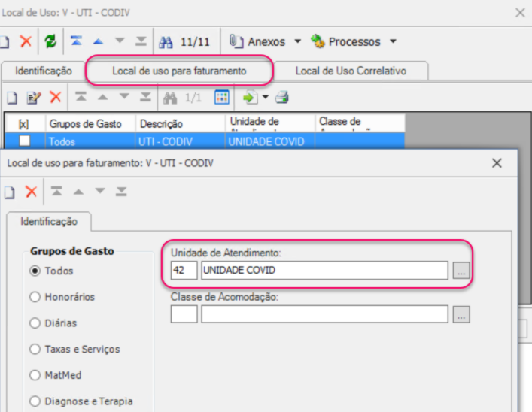
Task: Select the UNIDADE COVID grid cell
Action: tap(269, 141)
